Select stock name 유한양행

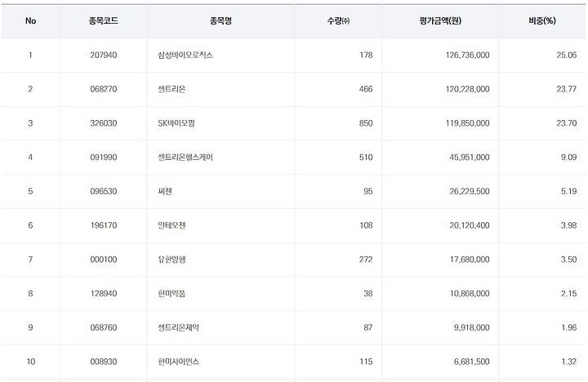click(171, 260)
